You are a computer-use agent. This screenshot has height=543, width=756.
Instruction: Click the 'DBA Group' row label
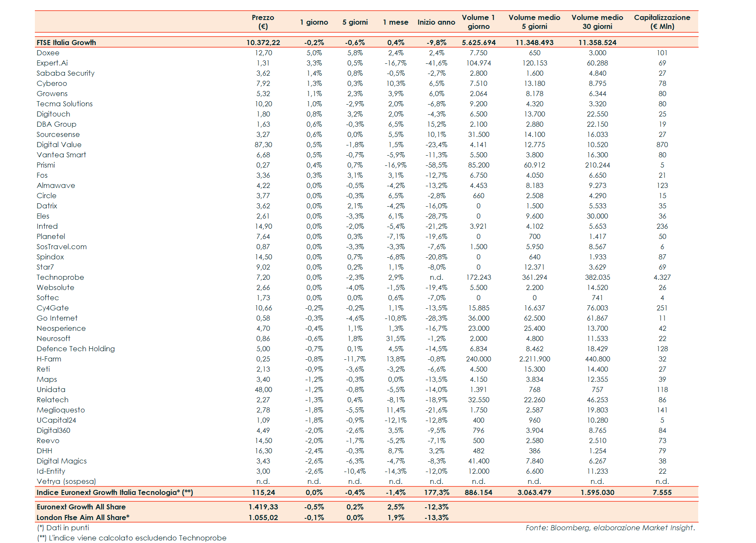(57, 124)
